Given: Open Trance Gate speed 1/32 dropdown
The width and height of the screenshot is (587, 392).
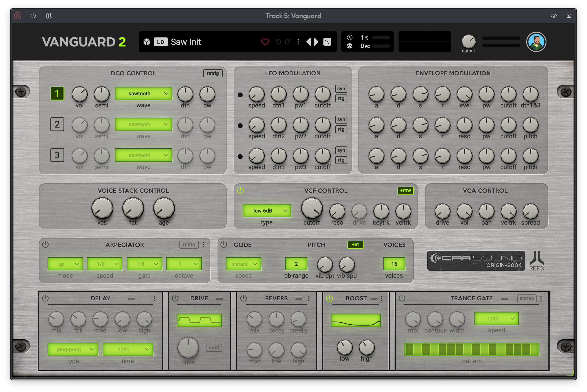Looking at the screenshot, I should tap(497, 318).
